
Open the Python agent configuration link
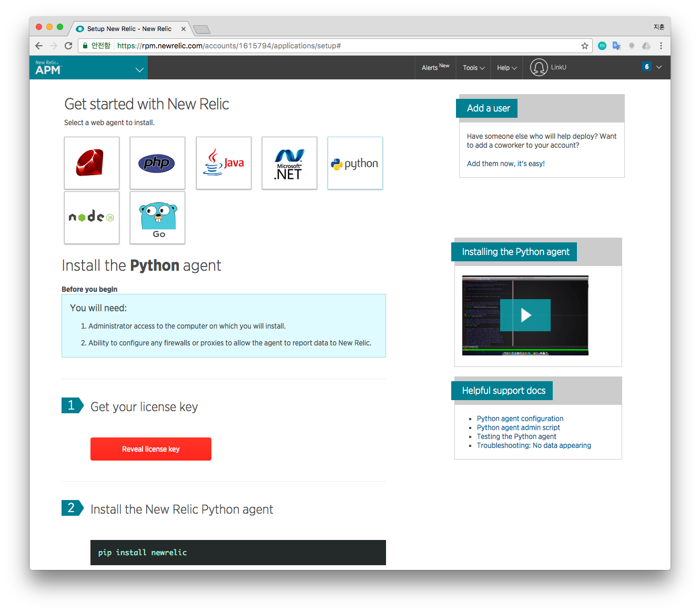(520, 418)
